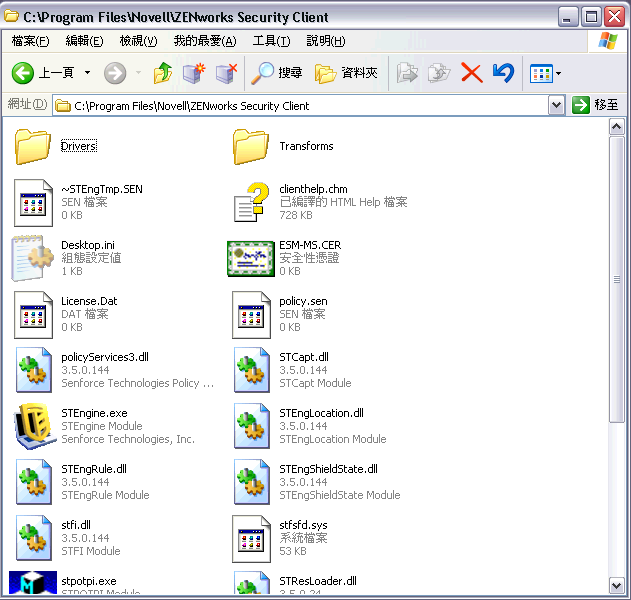Screen dimensions: 631x600
Task: Select the STResLoader.dll icon
Action: coord(252,582)
